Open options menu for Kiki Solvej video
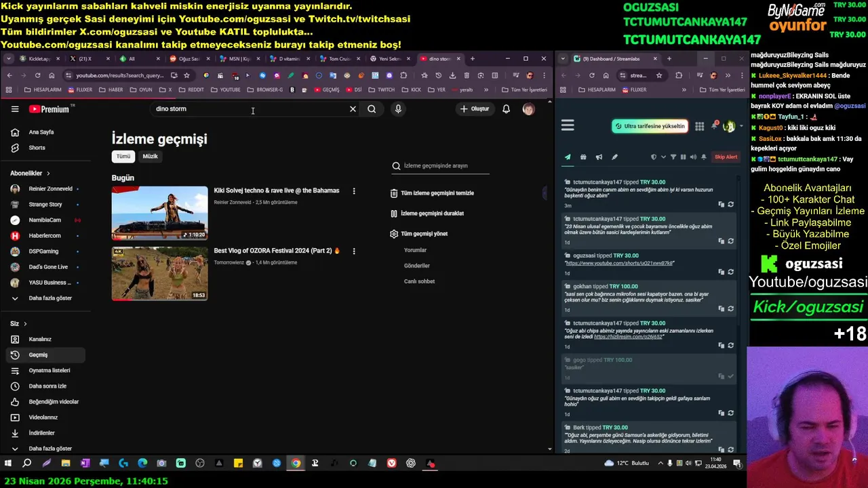This screenshot has height=488, width=868. click(x=353, y=191)
